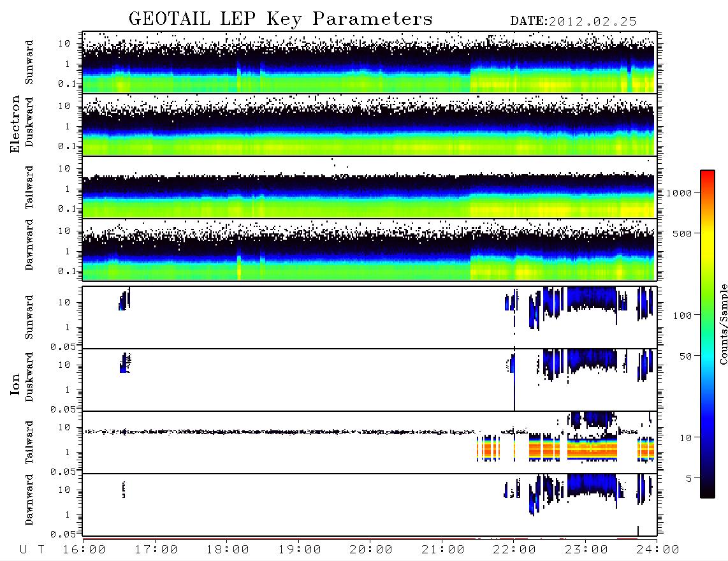Image resolution: width=728 pixels, height=561 pixels.
Task: Click the 17:00 time tick label
Action: [x=156, y=550]
